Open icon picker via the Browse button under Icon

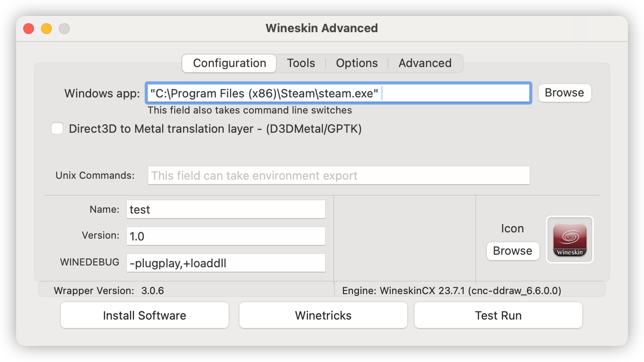[513, 251]
